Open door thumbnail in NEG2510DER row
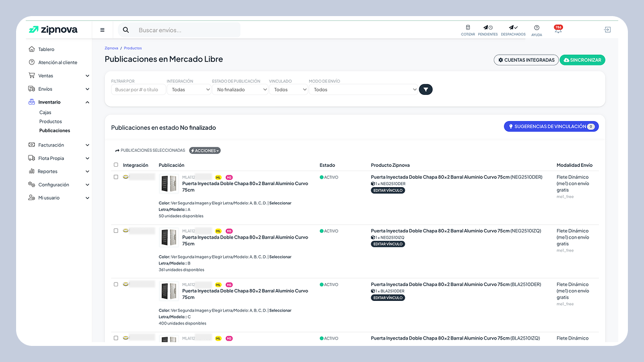Viewport: 644px width, 362px height. tap(169, 184)
